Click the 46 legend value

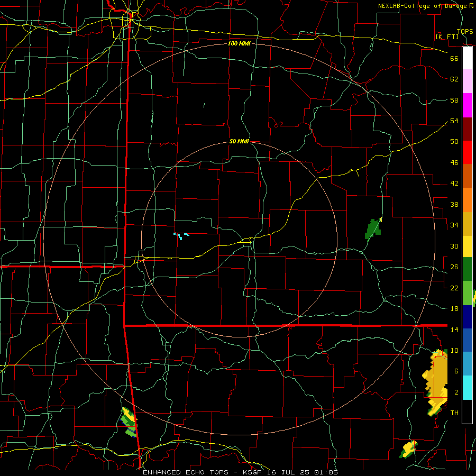[454, 162]
